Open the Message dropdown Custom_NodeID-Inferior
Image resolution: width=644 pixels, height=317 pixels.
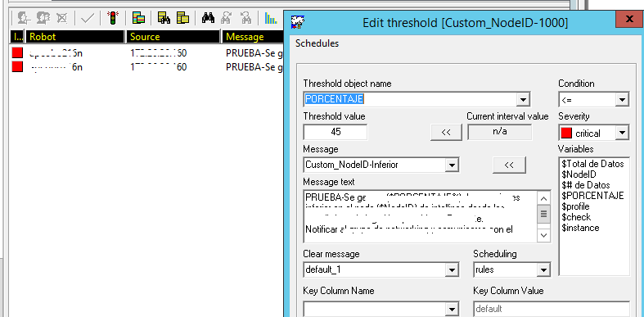pyautogui.click(x=452, y=165)
